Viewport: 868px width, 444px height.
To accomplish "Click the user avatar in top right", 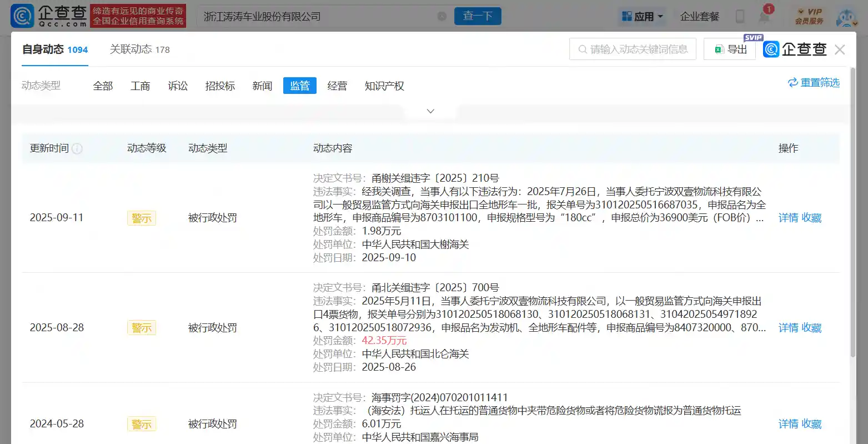I will 846,17.
